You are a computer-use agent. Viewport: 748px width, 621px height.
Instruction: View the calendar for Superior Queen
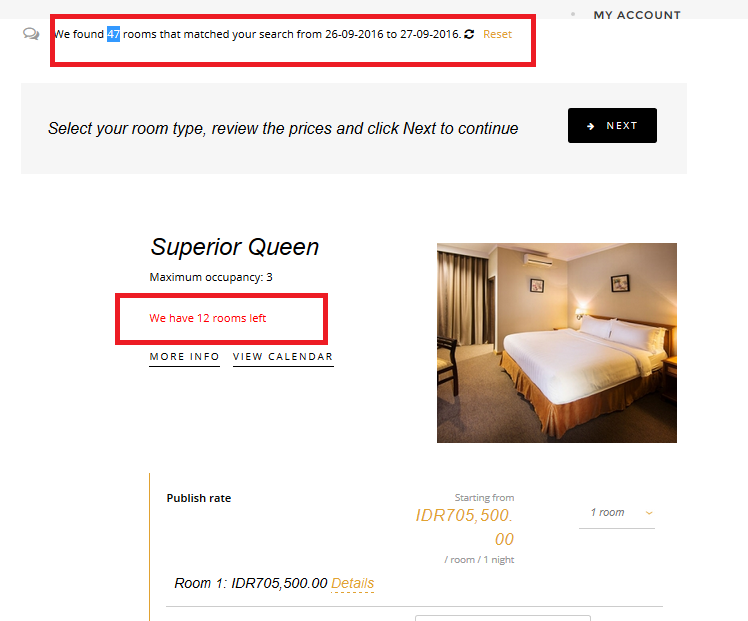point(283,357)
